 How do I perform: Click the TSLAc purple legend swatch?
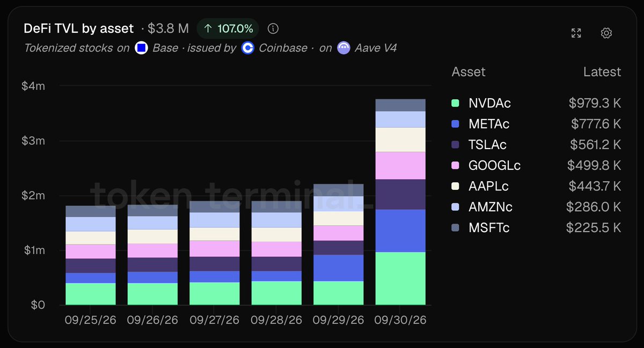point(456,145)
